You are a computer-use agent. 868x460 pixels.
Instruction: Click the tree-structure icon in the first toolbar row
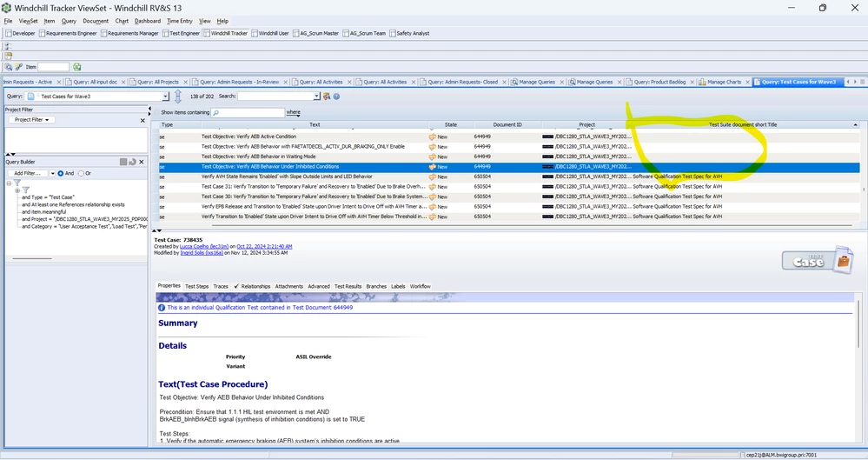[x=9, y=46]
